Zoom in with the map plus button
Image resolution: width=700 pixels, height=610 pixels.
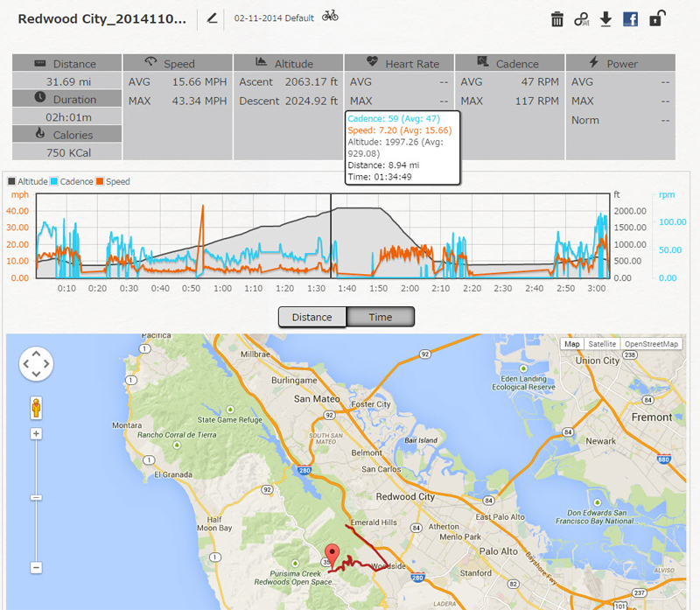36,433
